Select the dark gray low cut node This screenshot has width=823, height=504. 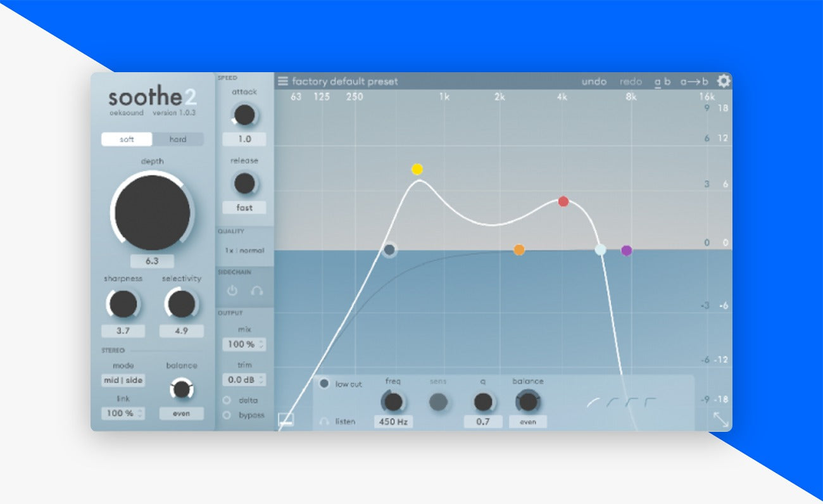(390, 250)
